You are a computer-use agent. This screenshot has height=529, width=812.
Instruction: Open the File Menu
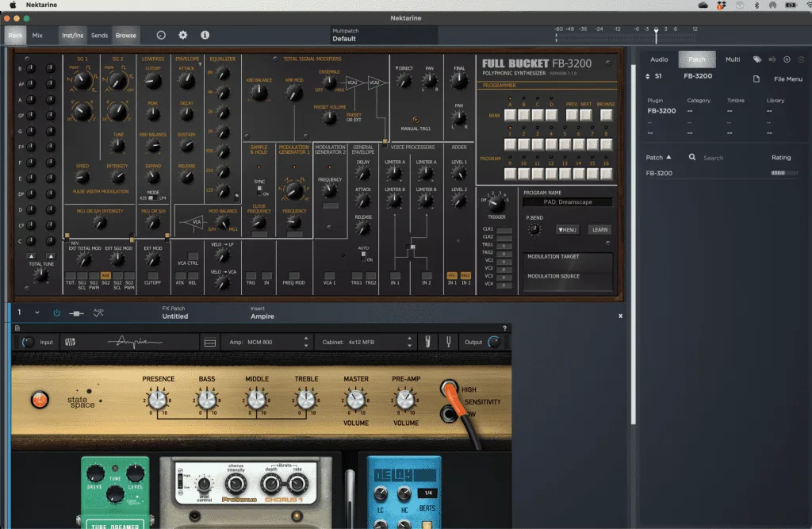pos(787,79)
